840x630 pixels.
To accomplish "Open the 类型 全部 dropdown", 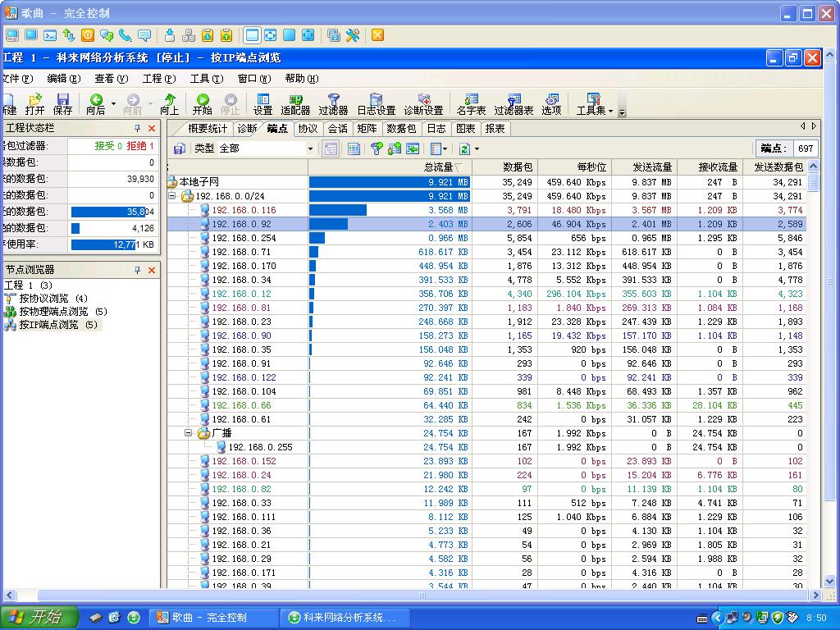I will coord(310,148).
